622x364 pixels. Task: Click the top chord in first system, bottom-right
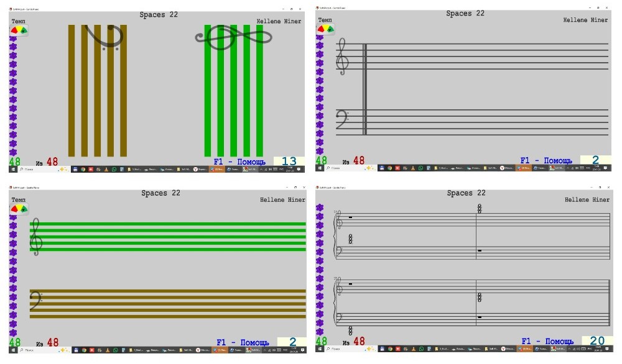480,209
